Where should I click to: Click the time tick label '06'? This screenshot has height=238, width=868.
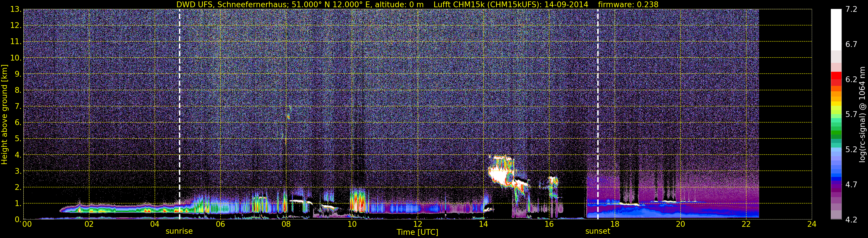click(220, 224)
